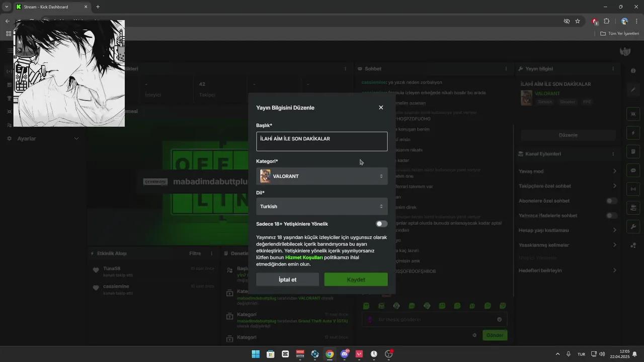
Task: Toggle Sadece 18+ Yetişkinlere Yönelik switch
Action: click(381, 224)
